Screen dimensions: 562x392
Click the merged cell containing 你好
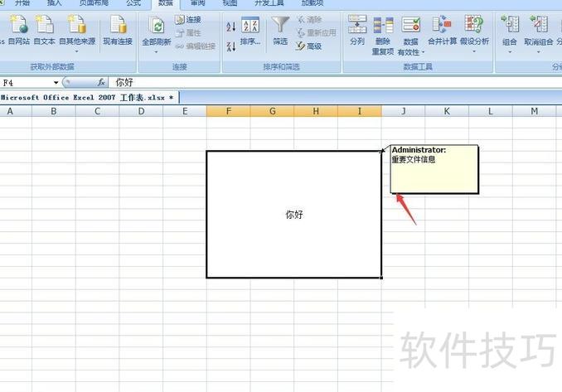pyautogui.click(x=294, y=215)
